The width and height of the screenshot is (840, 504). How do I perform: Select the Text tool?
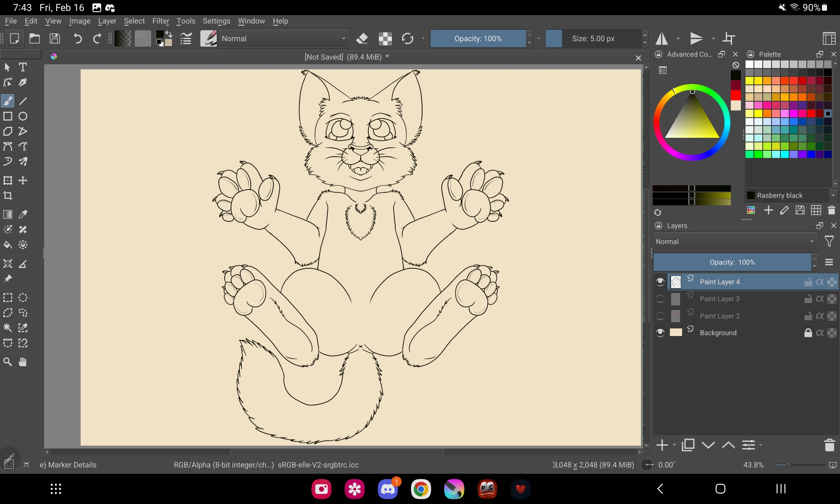23,67
